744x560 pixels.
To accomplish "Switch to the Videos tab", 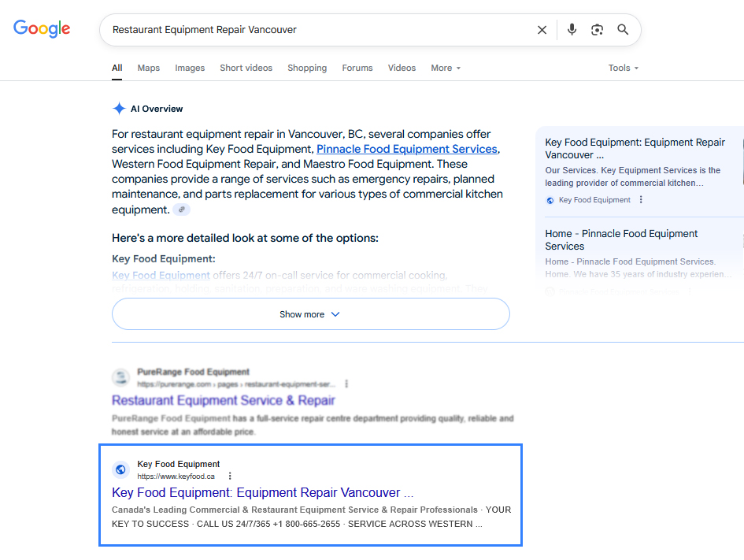I will point(402,68).
